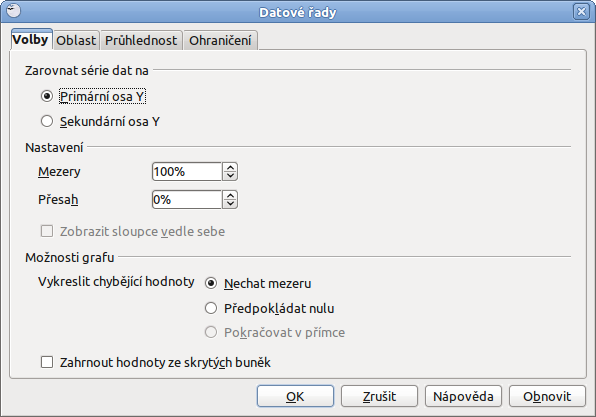The image size is (596, 417).
Task: Switch to the Oblast tab
Action: [76, 40]
